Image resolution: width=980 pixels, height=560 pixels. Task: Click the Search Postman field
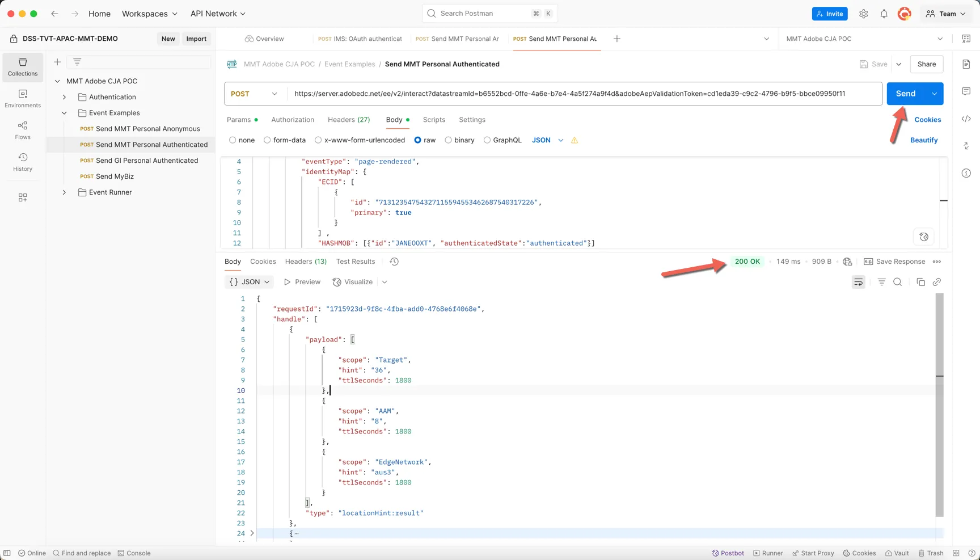point(490,14)
